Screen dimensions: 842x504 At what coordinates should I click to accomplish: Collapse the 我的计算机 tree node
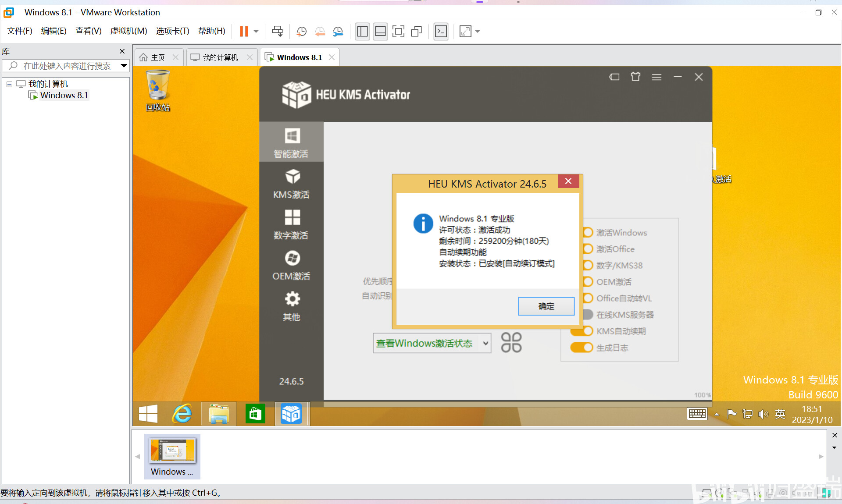[x=9, y=84]
